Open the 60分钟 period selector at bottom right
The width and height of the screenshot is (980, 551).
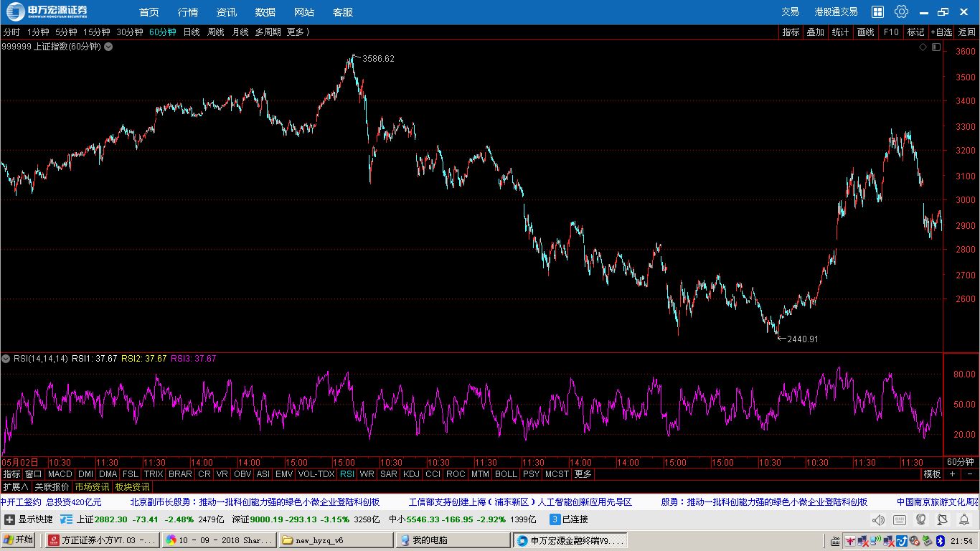[961, 461]
